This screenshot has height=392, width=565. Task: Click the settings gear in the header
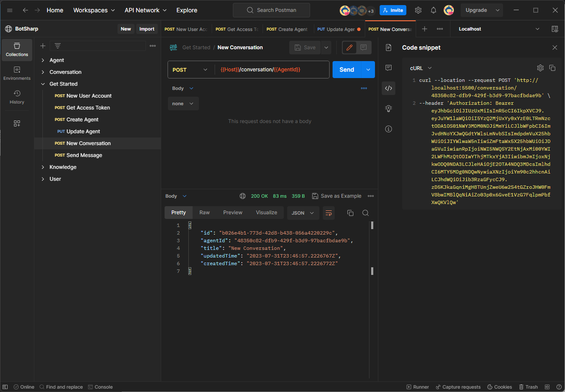tap(418, 10)
